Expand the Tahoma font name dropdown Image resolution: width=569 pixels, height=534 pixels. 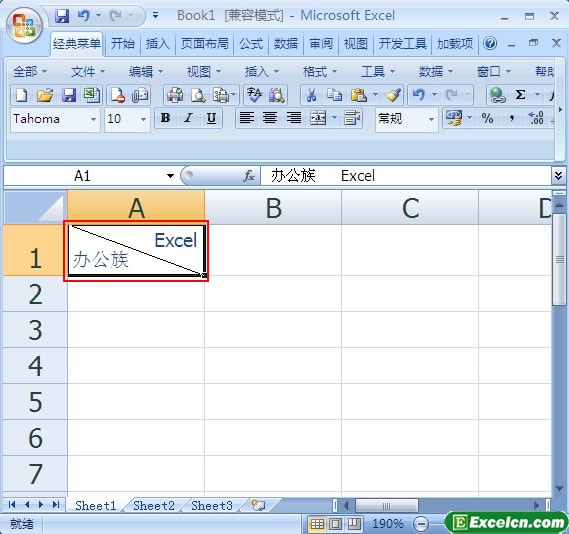tap(93, 119)
